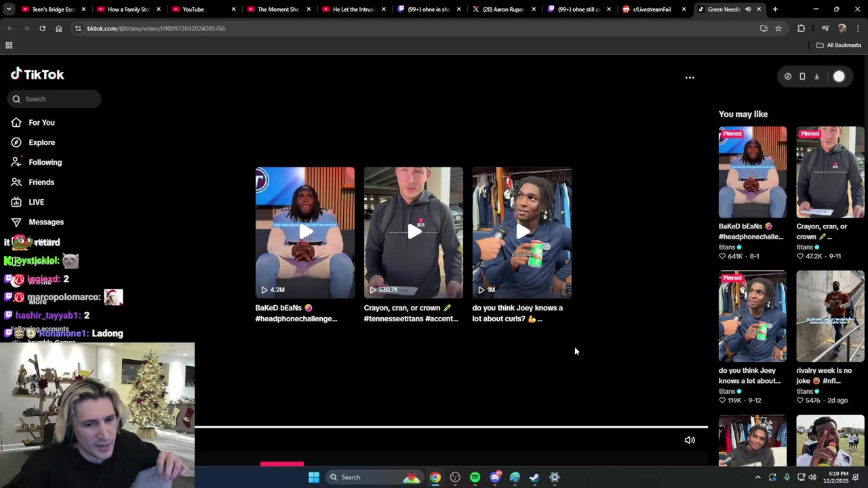The image size is (868, 488).
Task: Click the rivalry week is no joke title
Action: click(x=824, y=375)
